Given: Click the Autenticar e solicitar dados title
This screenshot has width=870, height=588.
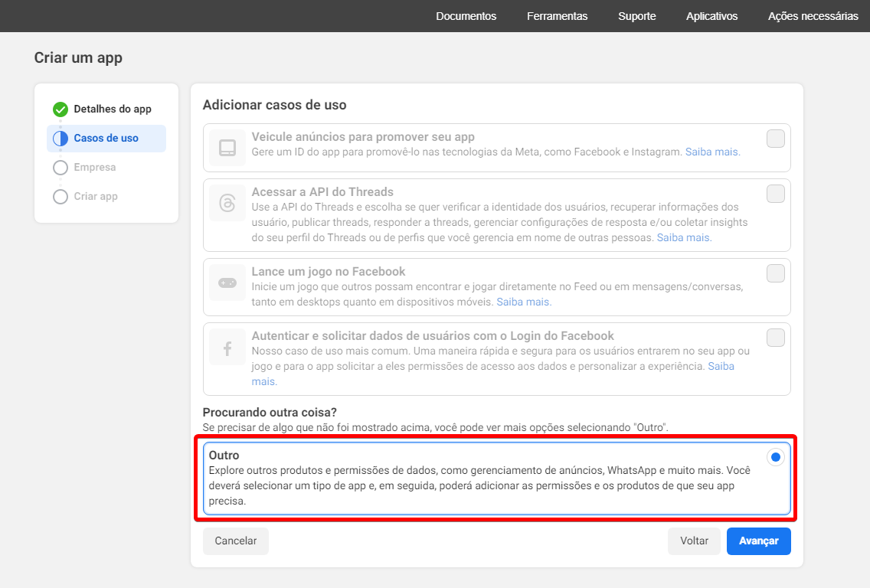Looking at the screenshot, I should (x=433, y=336).
